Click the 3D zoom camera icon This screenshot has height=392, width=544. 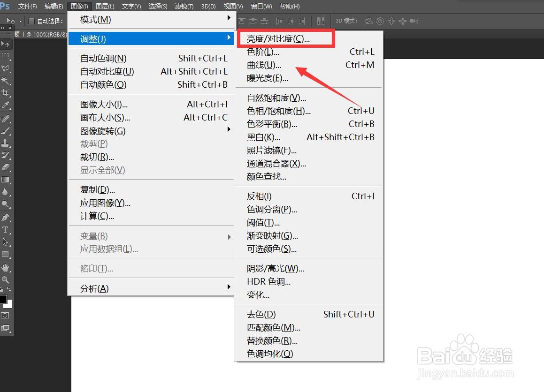[414, 21]
